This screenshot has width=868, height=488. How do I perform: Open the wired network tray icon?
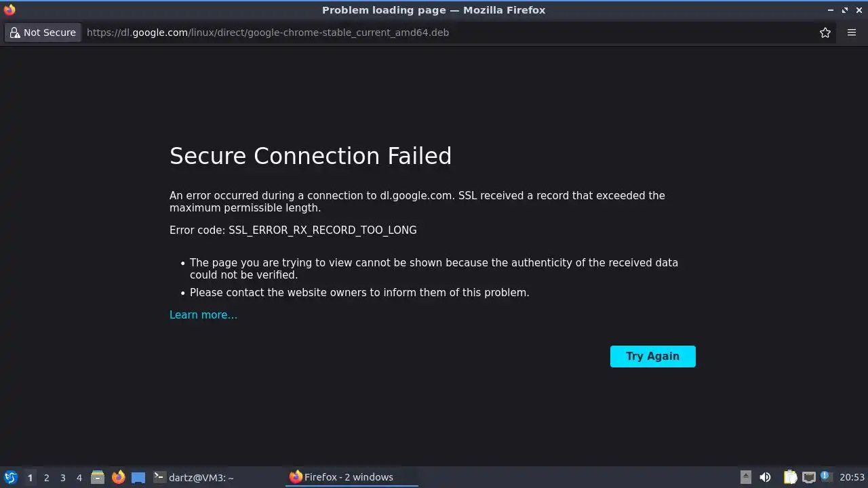pyautogui.click(x=808, y=477)
